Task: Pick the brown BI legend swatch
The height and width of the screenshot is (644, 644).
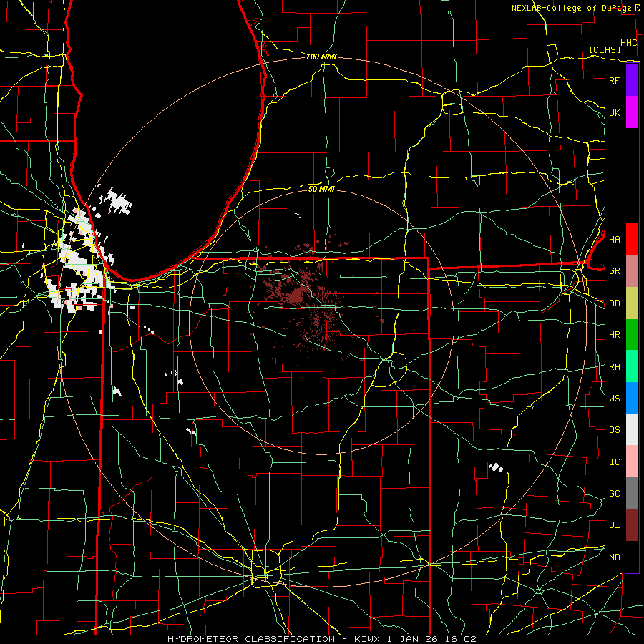Action: (632, 525)
